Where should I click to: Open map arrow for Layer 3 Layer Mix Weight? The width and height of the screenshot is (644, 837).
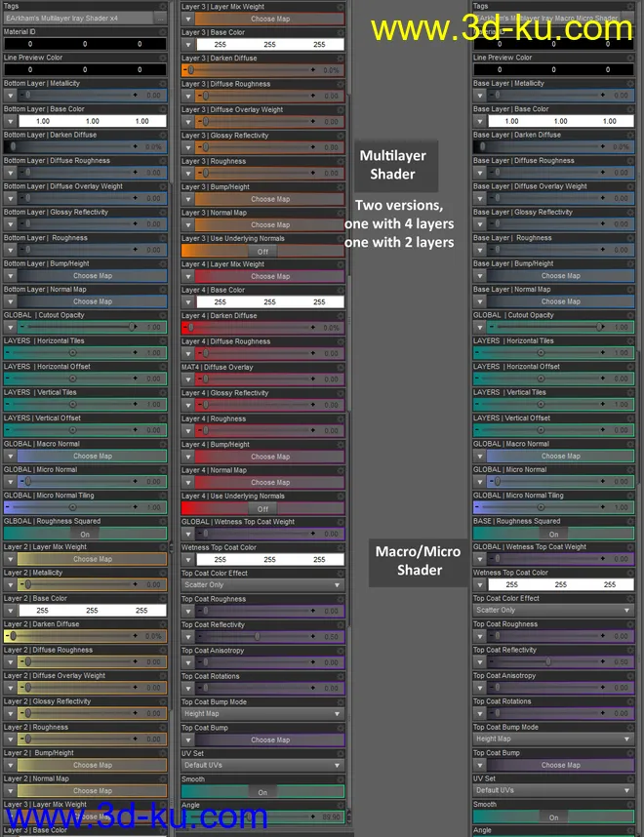pos(187,19)
